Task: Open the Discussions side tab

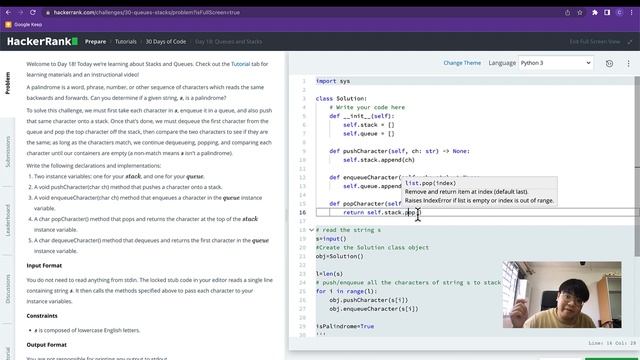Action: point(7,289)
